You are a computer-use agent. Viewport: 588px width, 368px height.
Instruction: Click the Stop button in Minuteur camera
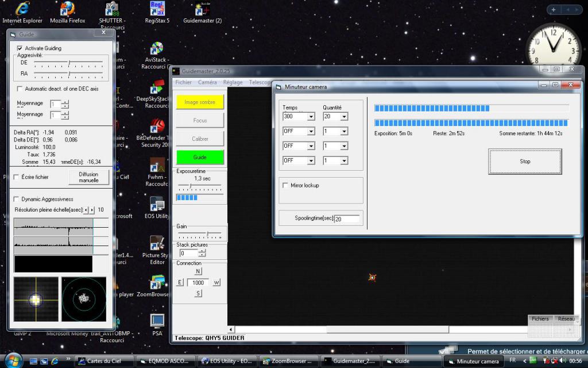pyautogui.click(x=525, y=161)
